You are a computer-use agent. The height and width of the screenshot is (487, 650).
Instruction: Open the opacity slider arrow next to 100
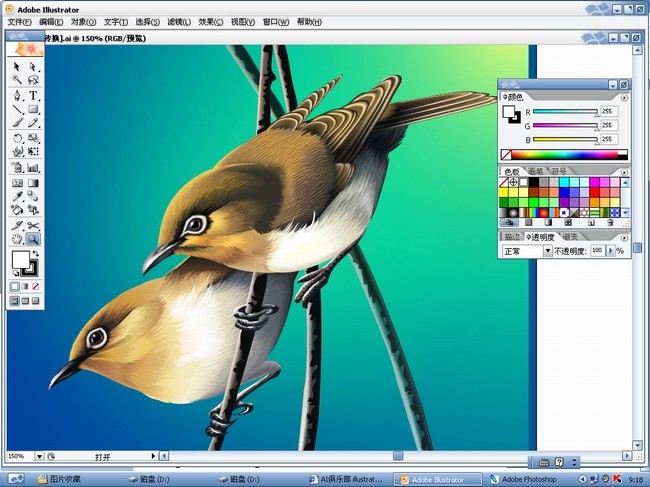610,251
